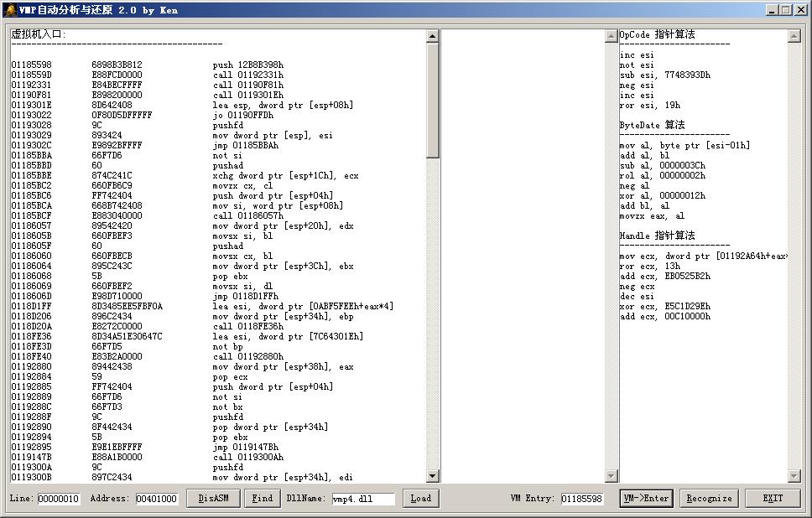Screen dimensions: 812x518
Task: Select 'xor al, 00000012h' line
Action: (x=663, y=196)
